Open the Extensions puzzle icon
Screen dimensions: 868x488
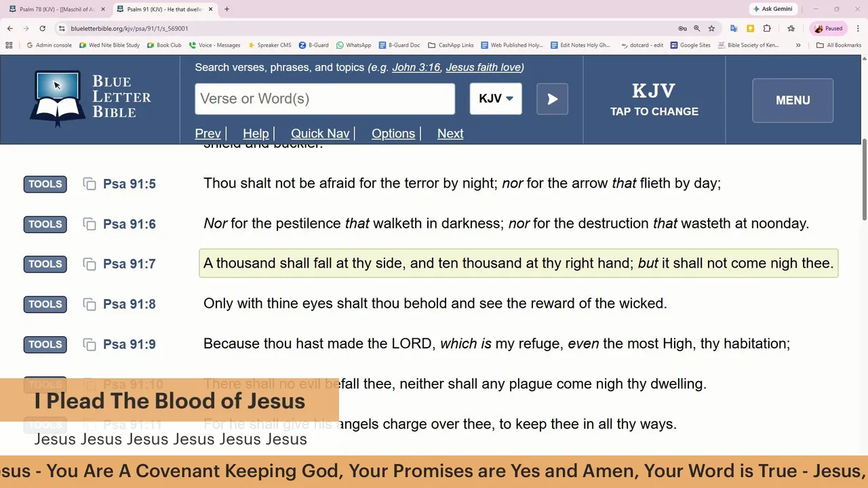click(767, 28)
